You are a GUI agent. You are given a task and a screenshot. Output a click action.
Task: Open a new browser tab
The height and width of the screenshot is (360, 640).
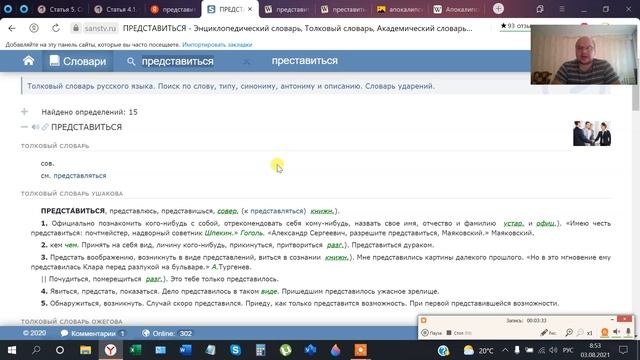[x=498, y=9]
